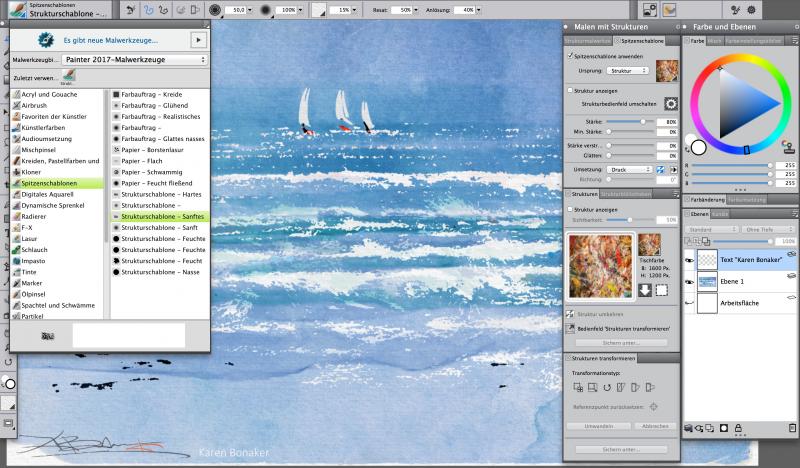The width and height of the screenshot is (800, 468).
Task: Click the Strukturbedienfeld umschalten gear icon
Action: [671, 103]
